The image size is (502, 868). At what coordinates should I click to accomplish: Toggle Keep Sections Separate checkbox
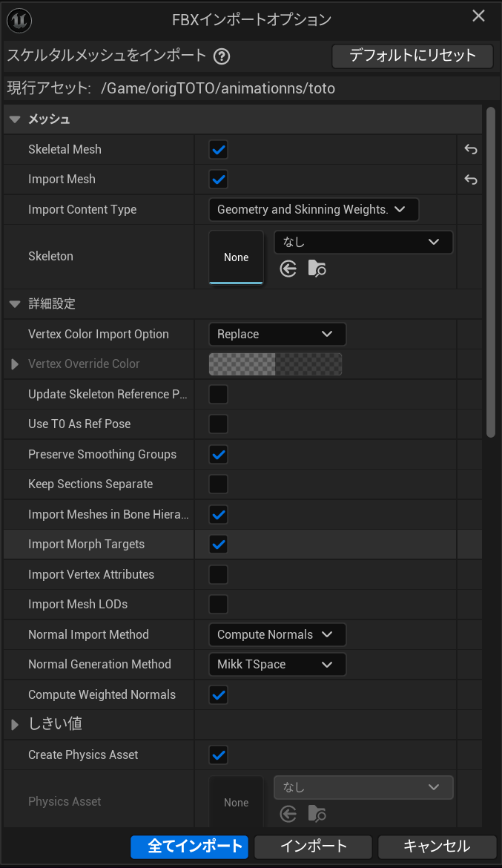click(219, 484)
